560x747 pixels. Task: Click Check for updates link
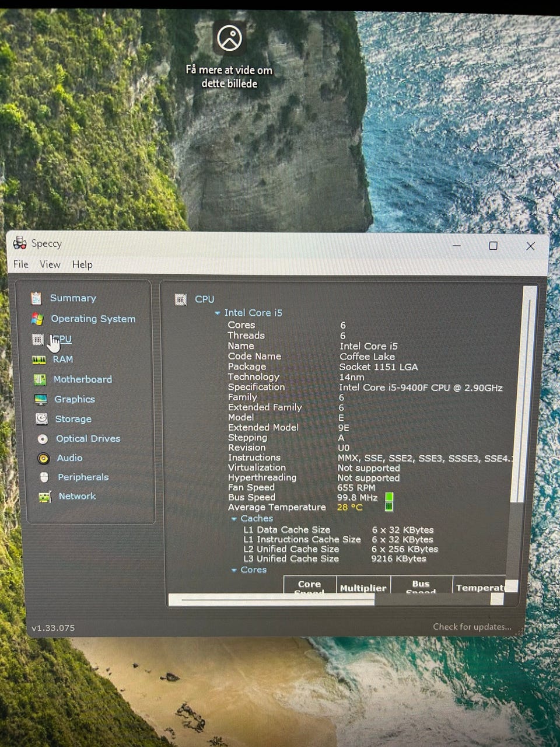click(x=472, y=627)
